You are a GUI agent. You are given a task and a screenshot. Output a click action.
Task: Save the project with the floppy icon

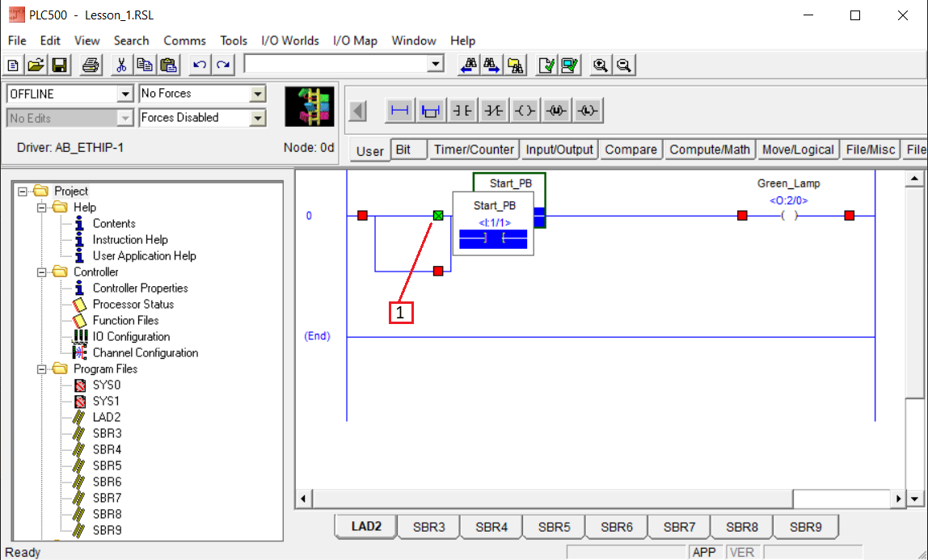click(60, 65)
